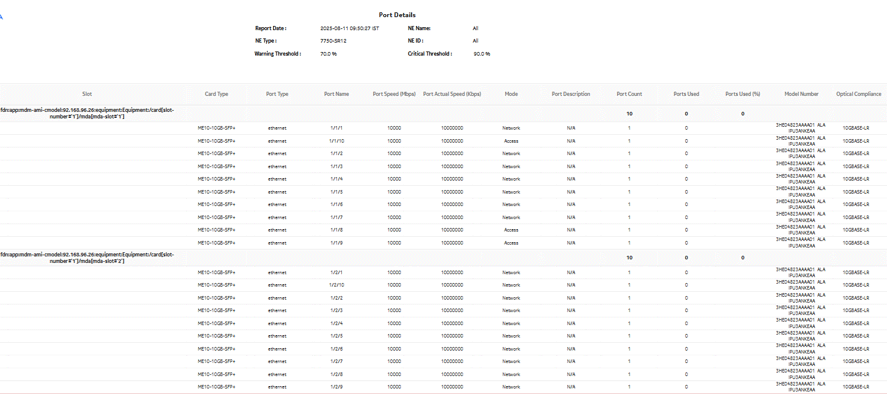
Task: Click port name 1/2/5
Action: (x=337, y=336)
